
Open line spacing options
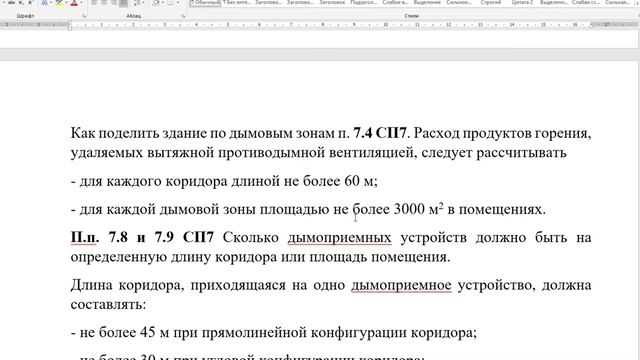(136, 2)
